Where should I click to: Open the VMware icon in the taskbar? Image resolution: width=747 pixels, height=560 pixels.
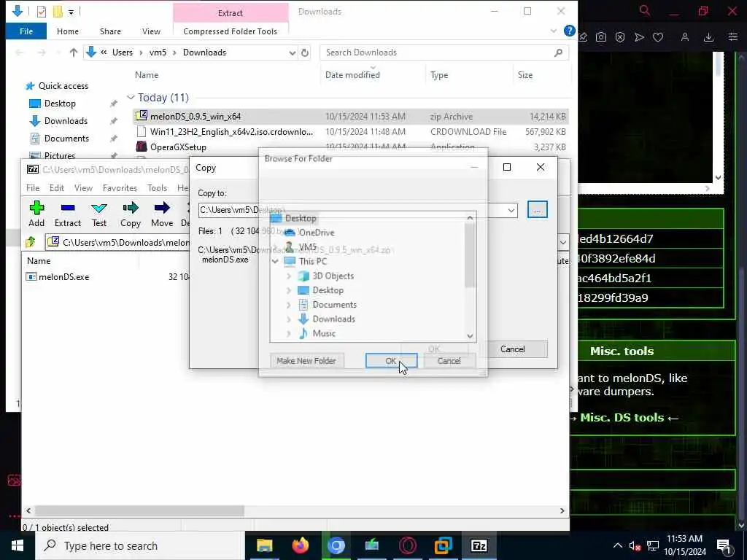pos(443,545)
